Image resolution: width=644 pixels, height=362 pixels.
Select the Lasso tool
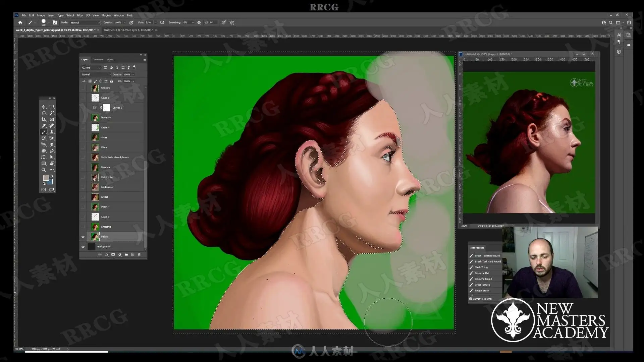[x=44, y=113]
